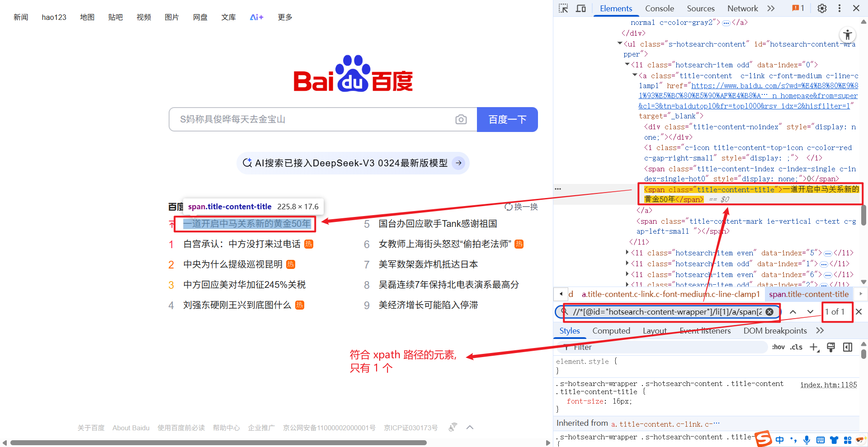Image resolution: width=868 pixels, height=447 pixels.
Task: Close the DevTools panel
Action: coord(856,8)
